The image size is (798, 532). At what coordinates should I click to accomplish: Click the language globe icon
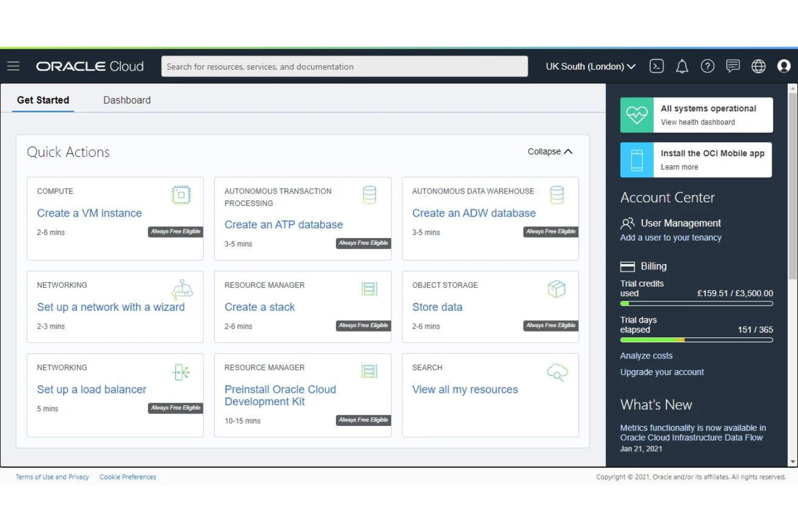click(x=759, y=66)
